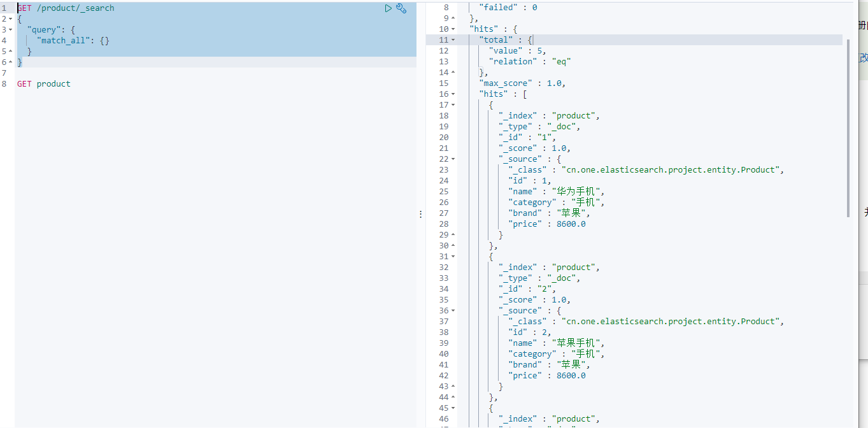Collapse the first result object at line 17
868x428 pixels.
[x=452, y=104]
